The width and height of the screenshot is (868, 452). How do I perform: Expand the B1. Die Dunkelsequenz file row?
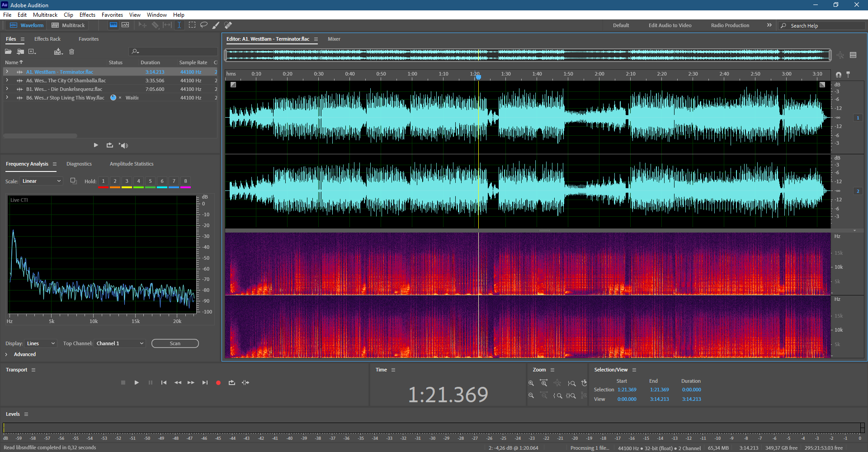(x=7, y=89)
